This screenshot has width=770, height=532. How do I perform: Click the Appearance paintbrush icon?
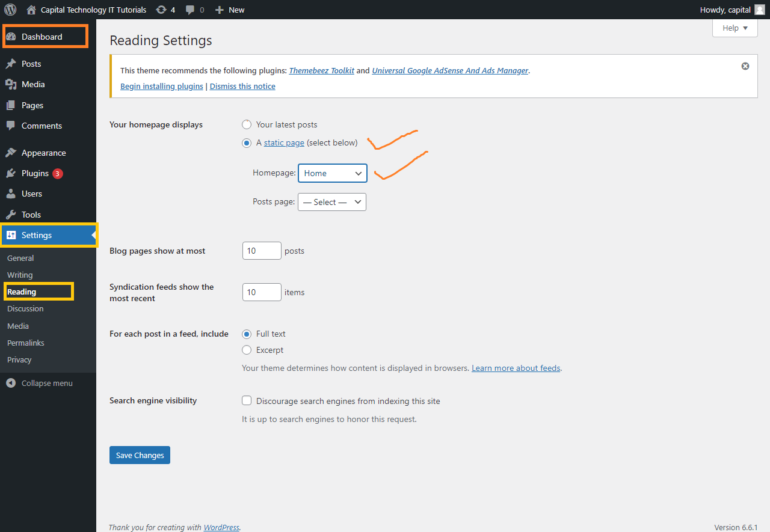[x=11, y=153]
